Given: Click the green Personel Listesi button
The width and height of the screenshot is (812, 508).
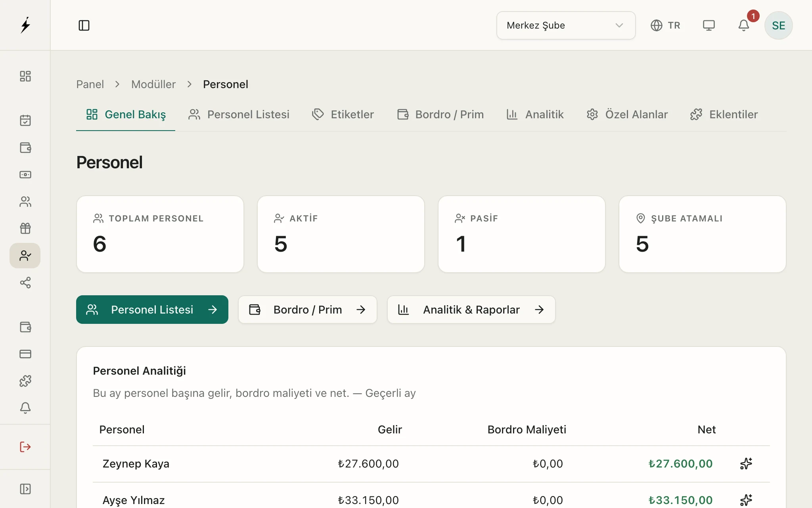Looking at the screenshot, I should (152, 310).
